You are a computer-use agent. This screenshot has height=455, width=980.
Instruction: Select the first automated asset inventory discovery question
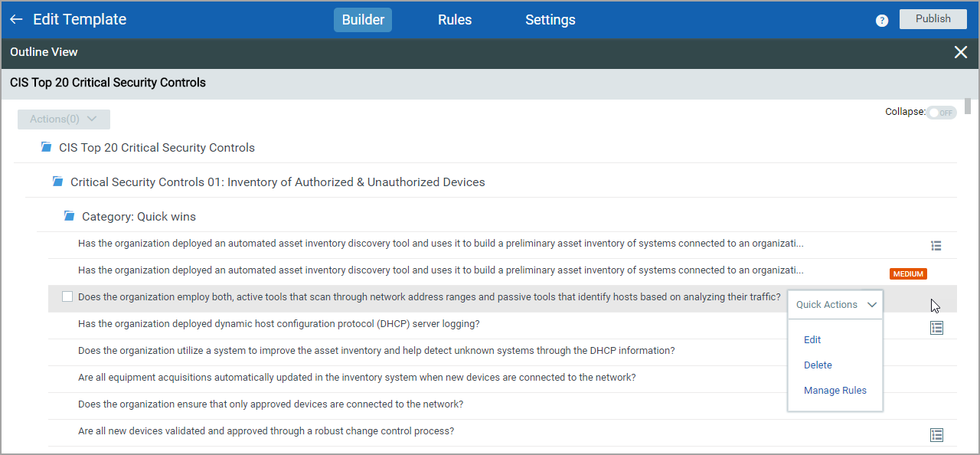(x=441, y=244)
